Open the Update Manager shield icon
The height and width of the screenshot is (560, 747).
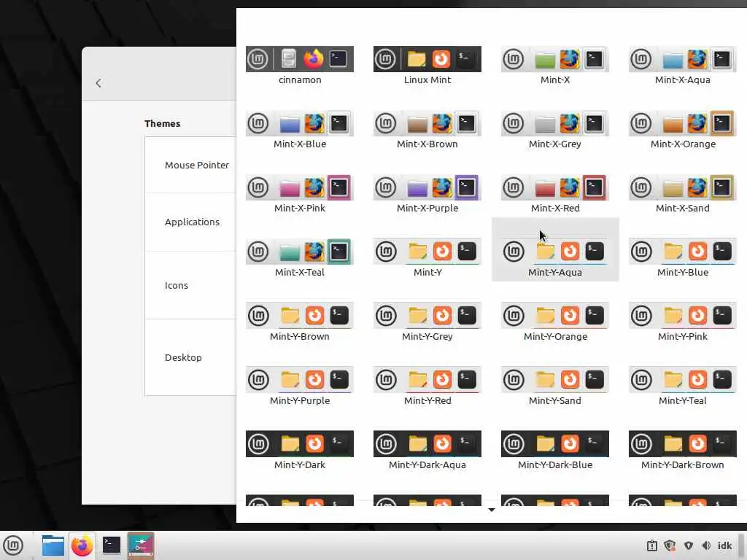(670, 545)
